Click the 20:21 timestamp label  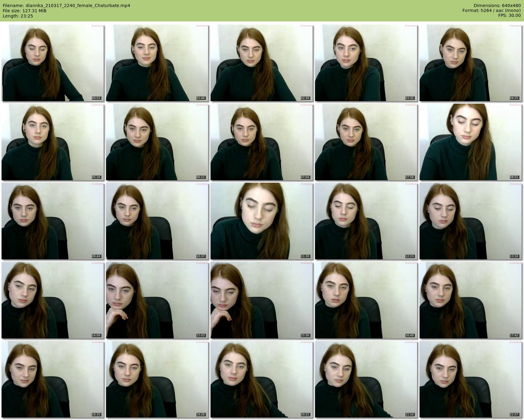click(x=305, y=414)
